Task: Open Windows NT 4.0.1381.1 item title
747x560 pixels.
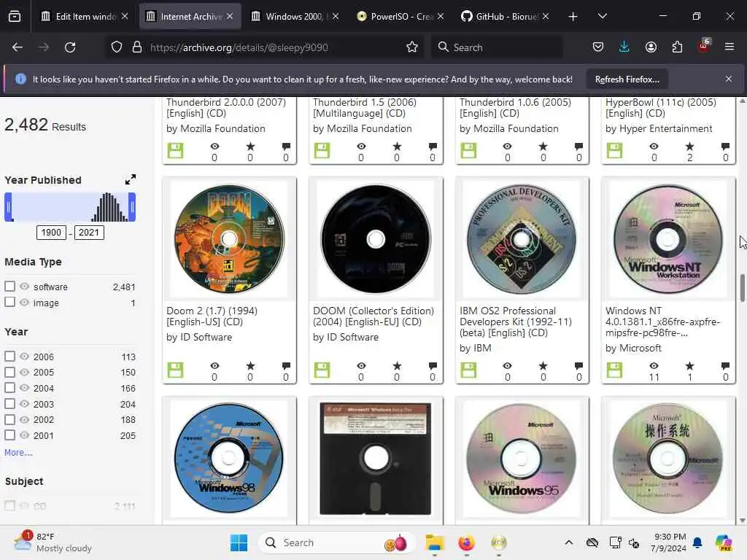Action: point(662,322)
